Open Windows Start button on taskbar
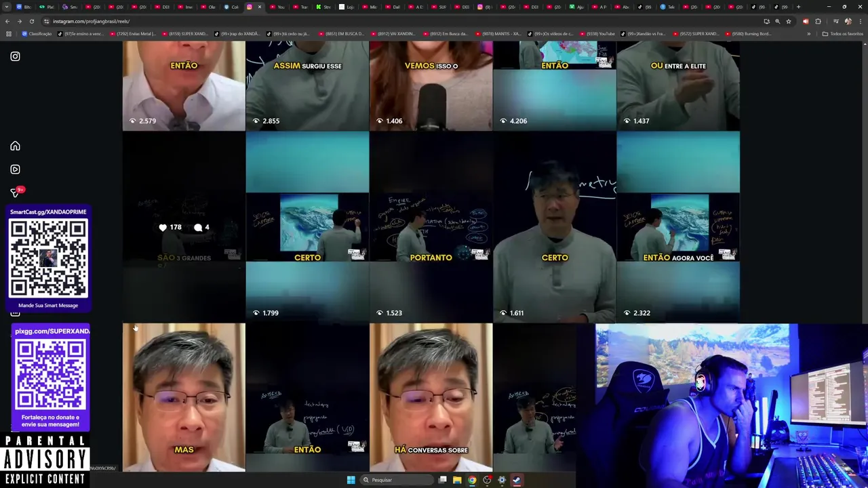Image resolution: width=868 pixels, height=488 pixels. pyautogui.click(x=351, y=480)
